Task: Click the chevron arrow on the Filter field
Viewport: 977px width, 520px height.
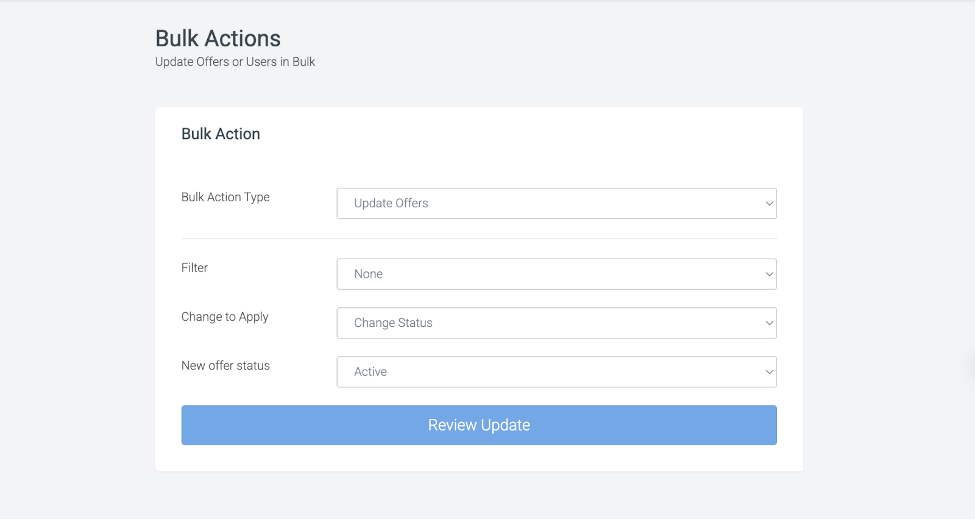Action: pyautogui.click(x=768, y=274)
